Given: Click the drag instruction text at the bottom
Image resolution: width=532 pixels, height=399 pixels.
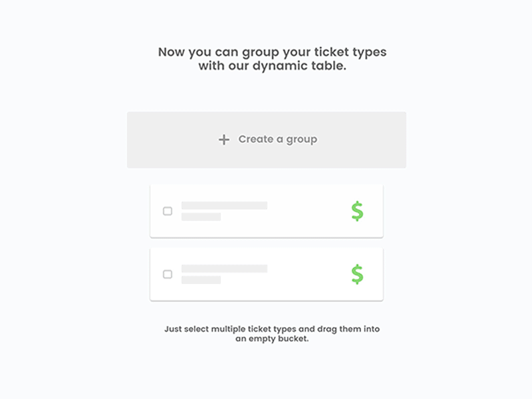Looking at the screenshot, I should [x=272, y=333].
